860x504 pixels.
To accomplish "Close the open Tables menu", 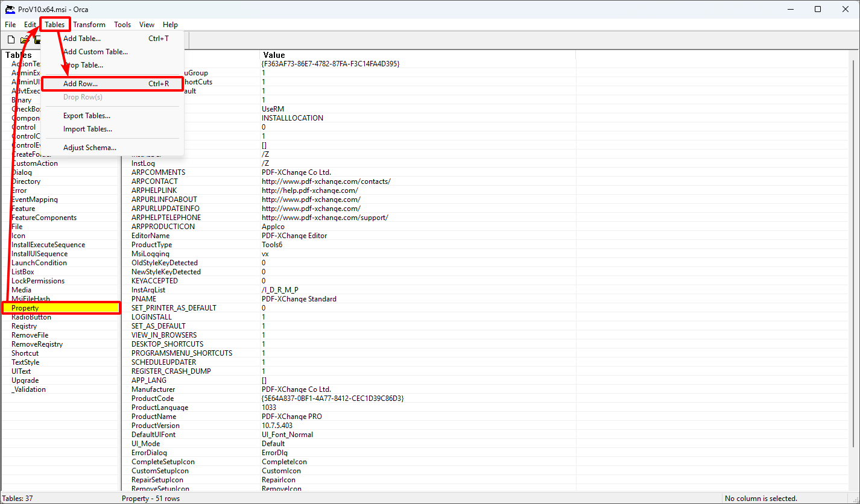I will point(55,25).
